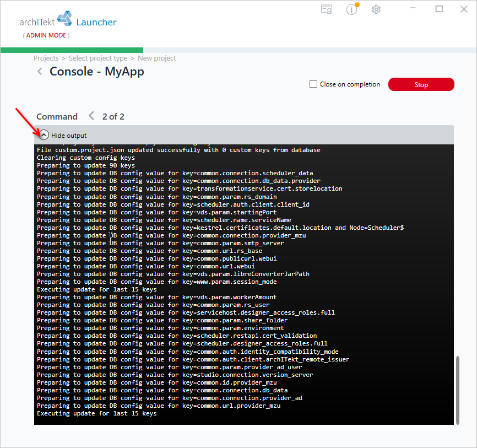Click the line with key=studio.connection.version_server
Screen dimensions: 477x448
pos(175,375)
